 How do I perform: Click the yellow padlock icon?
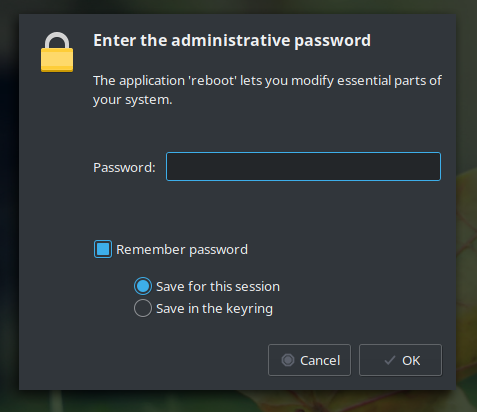coord(57,52)
